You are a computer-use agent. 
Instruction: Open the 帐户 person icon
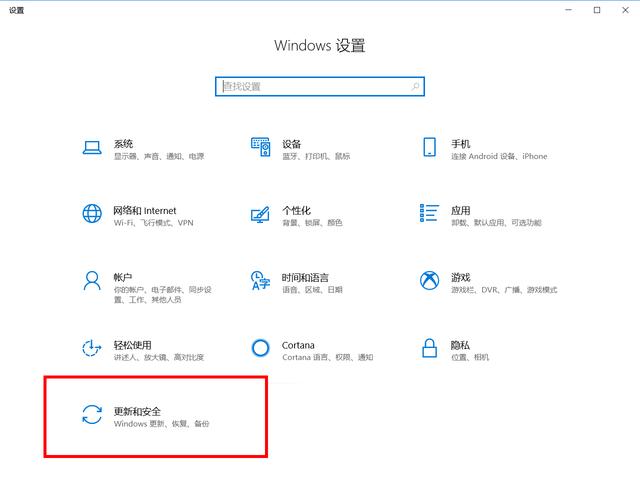[x=92, y=280]
